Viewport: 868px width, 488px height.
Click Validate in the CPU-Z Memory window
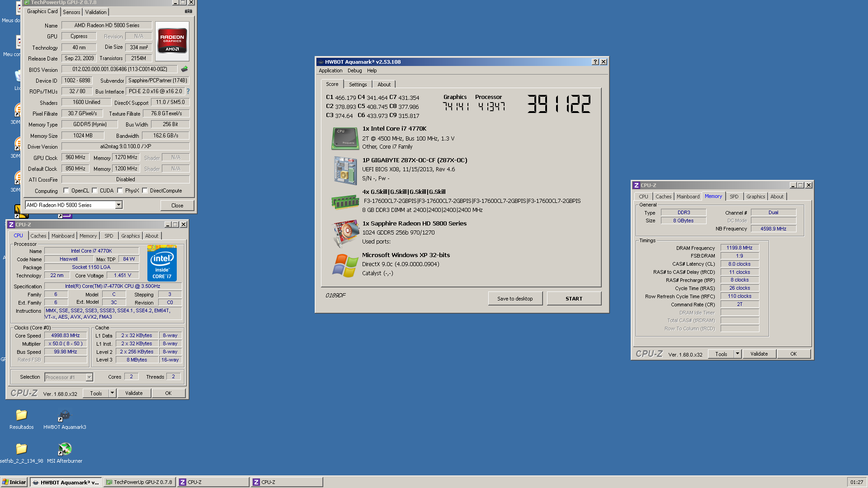point(759,354)
